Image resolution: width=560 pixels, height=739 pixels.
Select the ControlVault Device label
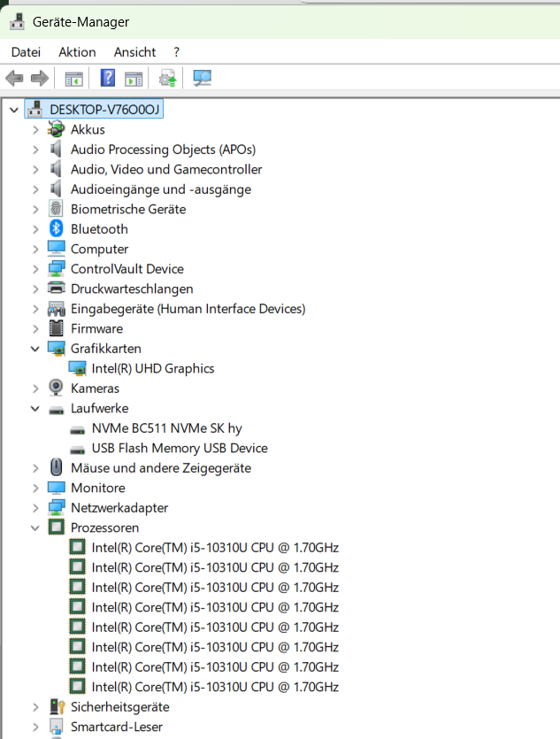pyautogui.click(x=127, y=269)
